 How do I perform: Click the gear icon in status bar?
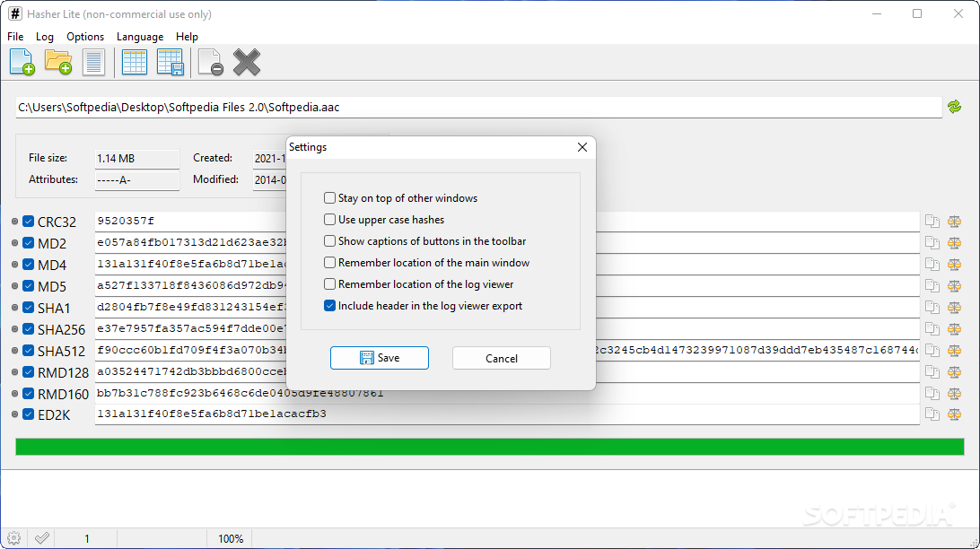coord(13,537)
